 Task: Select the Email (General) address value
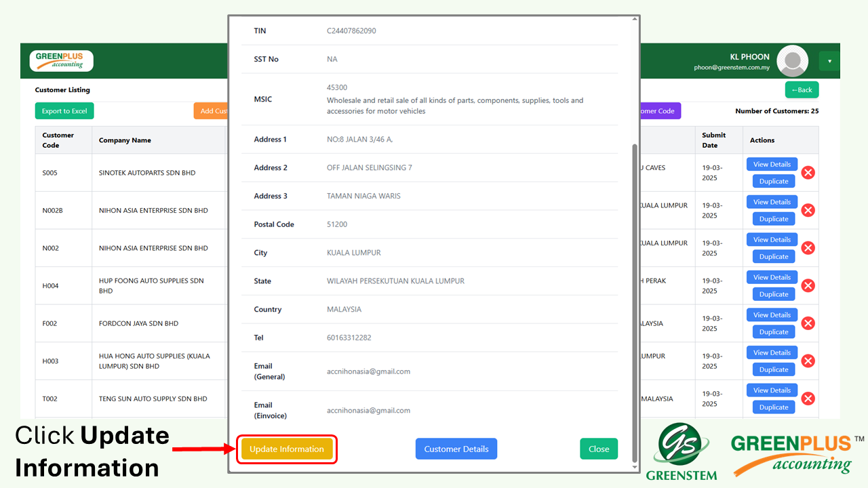coord(368,371)
